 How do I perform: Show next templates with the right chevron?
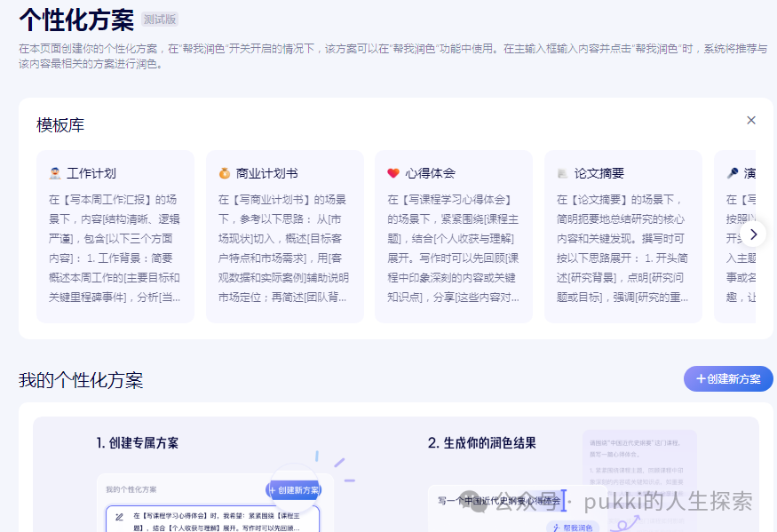pyautogui.click(x=753, y=234)
